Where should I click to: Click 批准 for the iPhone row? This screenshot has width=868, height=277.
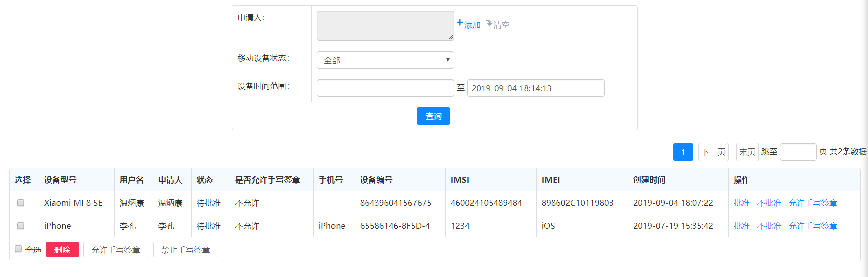tap(742, 226)
